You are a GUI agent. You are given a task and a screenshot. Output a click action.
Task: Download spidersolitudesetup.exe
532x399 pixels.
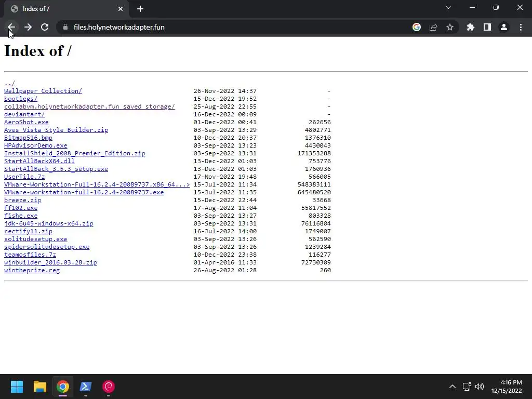pyautogui.click(x=47, y=247)
